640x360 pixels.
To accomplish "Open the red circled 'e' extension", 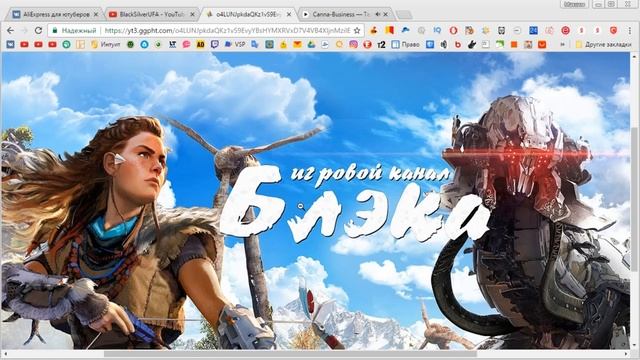I will coord(565,31).
